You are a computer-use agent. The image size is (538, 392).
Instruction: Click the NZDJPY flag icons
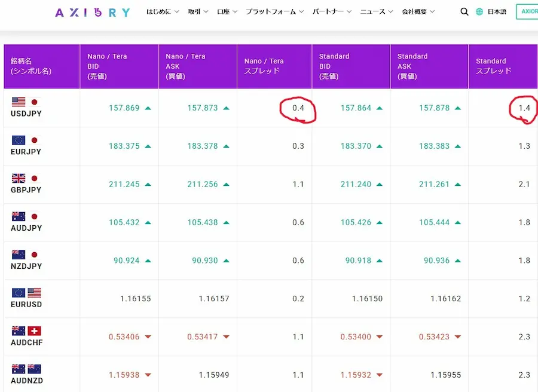pyautogui.click(x=25, y=255)
